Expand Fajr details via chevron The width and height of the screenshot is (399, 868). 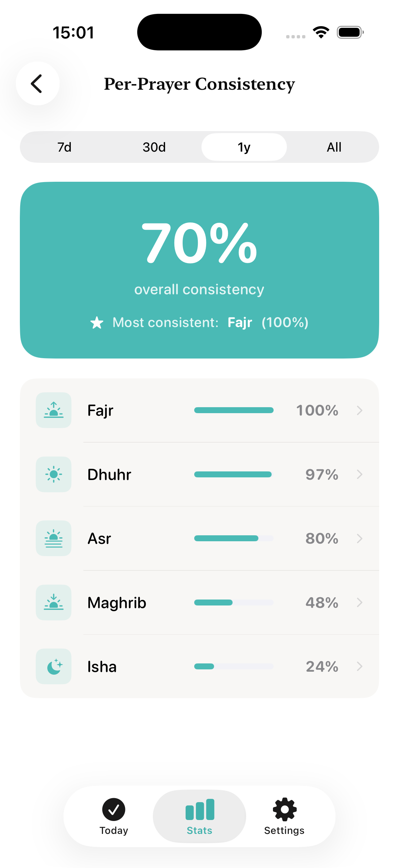[360, 410]
